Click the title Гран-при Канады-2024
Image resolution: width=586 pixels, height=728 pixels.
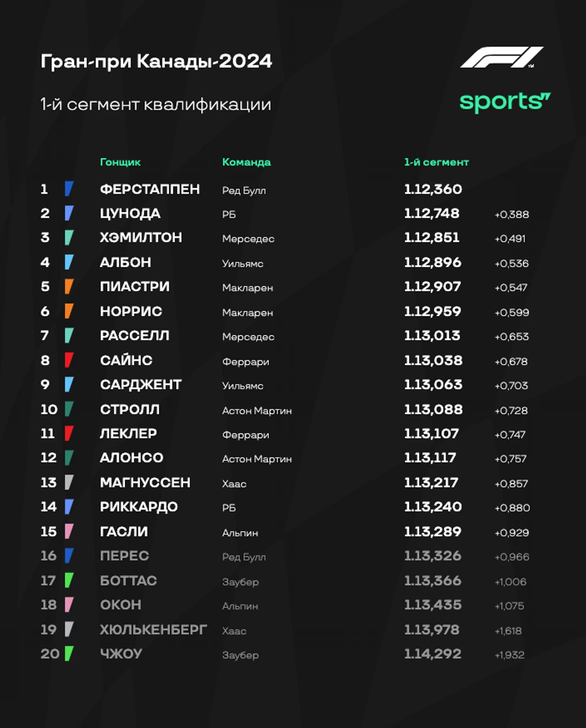(156, 62)
